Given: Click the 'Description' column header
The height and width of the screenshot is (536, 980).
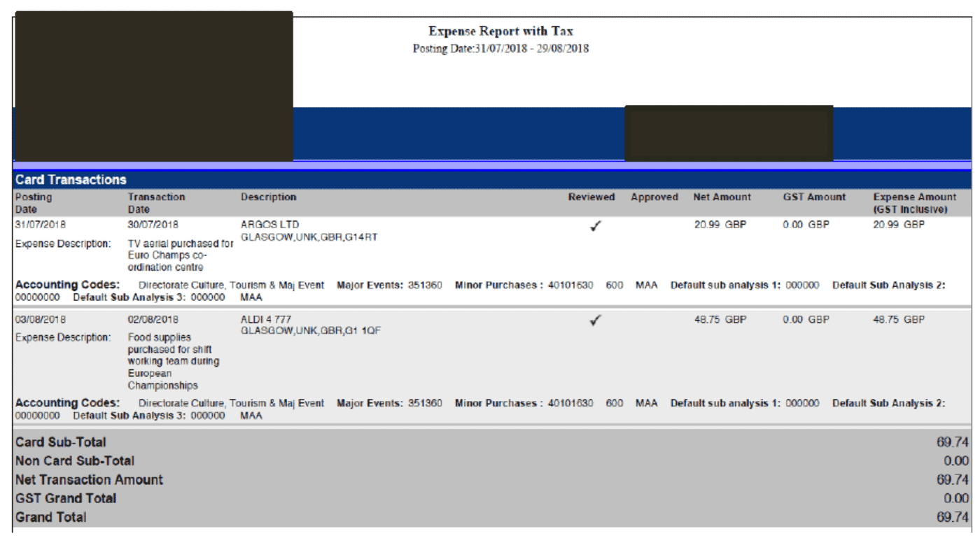Looking at the screenshot, I should point(269,197).
